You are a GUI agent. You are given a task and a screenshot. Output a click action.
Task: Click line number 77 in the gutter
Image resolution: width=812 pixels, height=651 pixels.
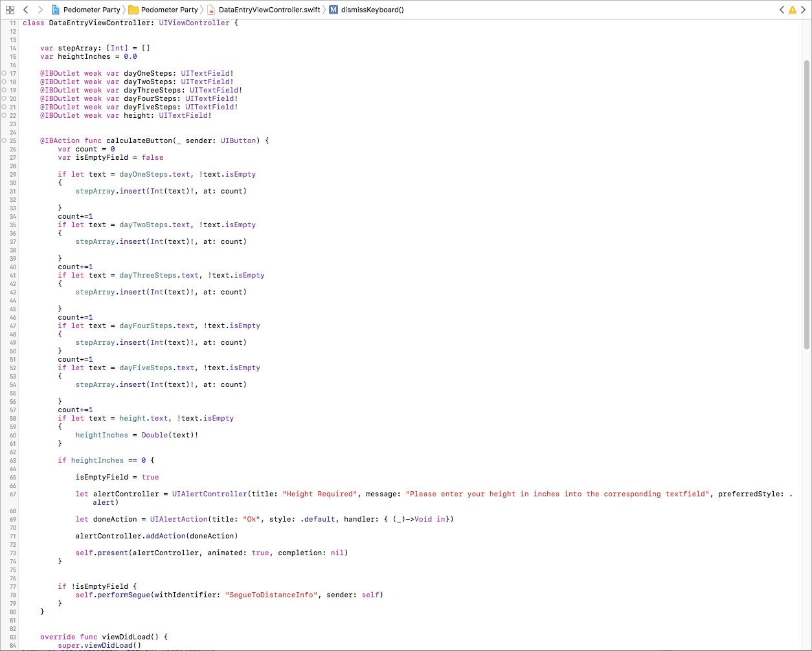tap(13, 586)
